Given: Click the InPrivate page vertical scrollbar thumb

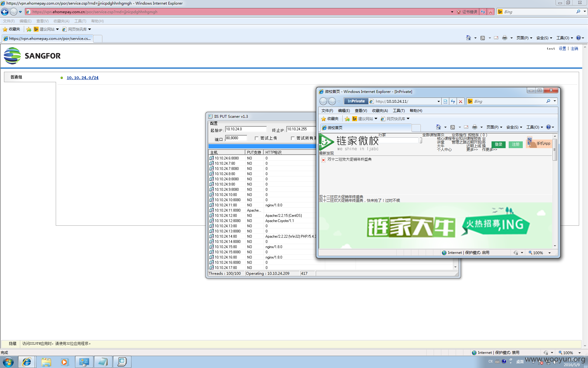Looking at the screenshot, I should click(x=555, y=150).
